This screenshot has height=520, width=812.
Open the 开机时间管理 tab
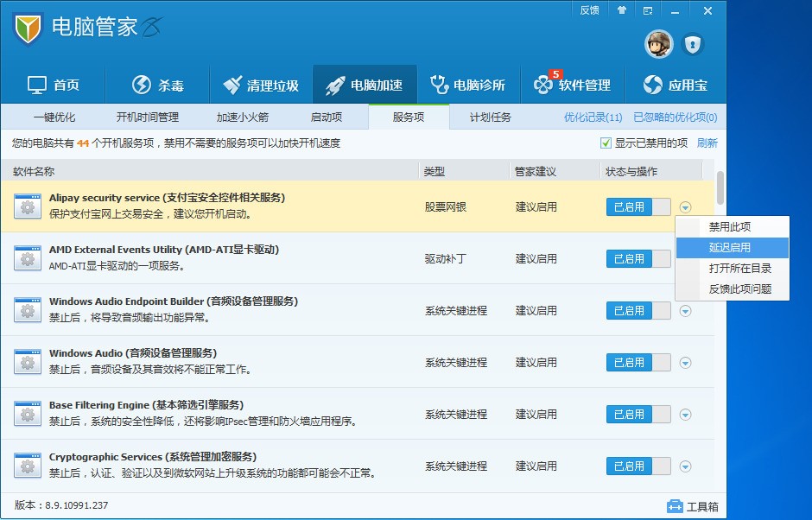[148, 117]
